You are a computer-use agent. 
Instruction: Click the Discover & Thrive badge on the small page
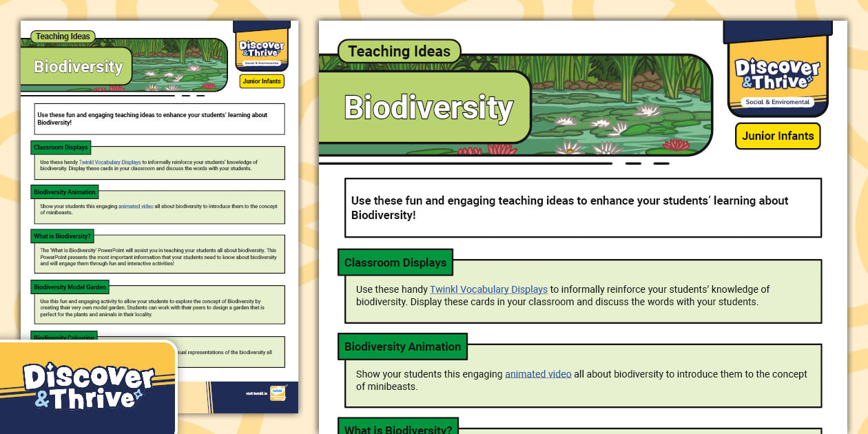261,48
